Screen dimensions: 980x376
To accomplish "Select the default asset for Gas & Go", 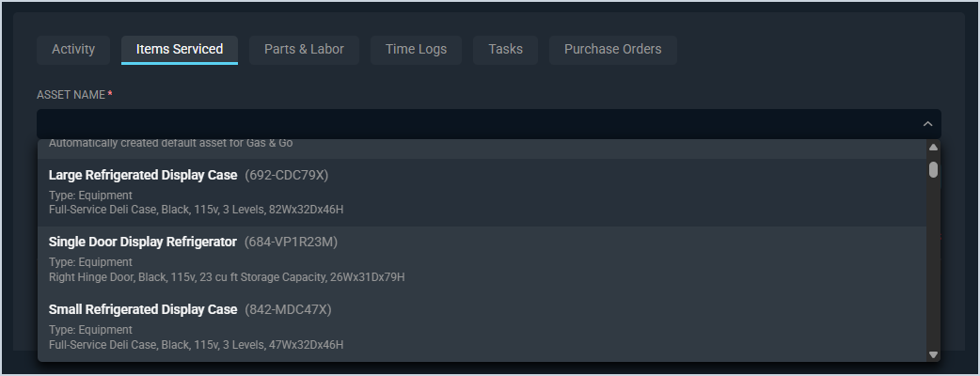I will [x=171, y=144].
